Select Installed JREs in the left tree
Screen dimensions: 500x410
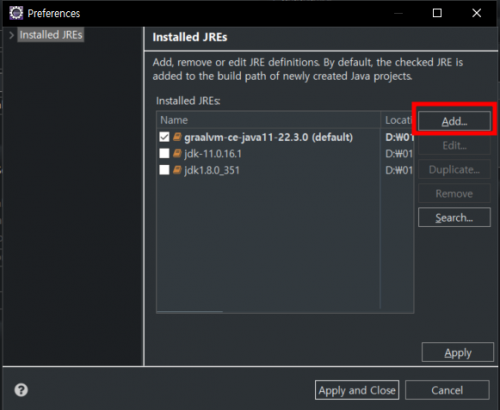coord(51,35)
